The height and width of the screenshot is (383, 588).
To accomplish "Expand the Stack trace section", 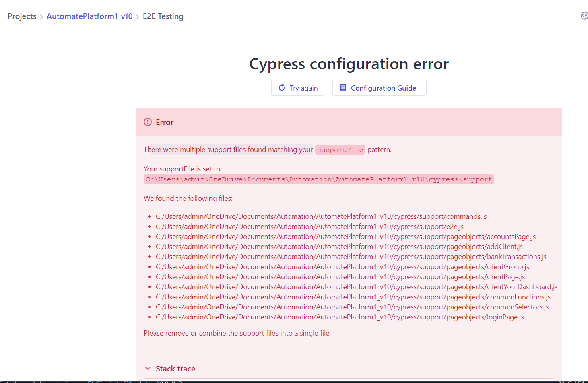I will point(175,368).
